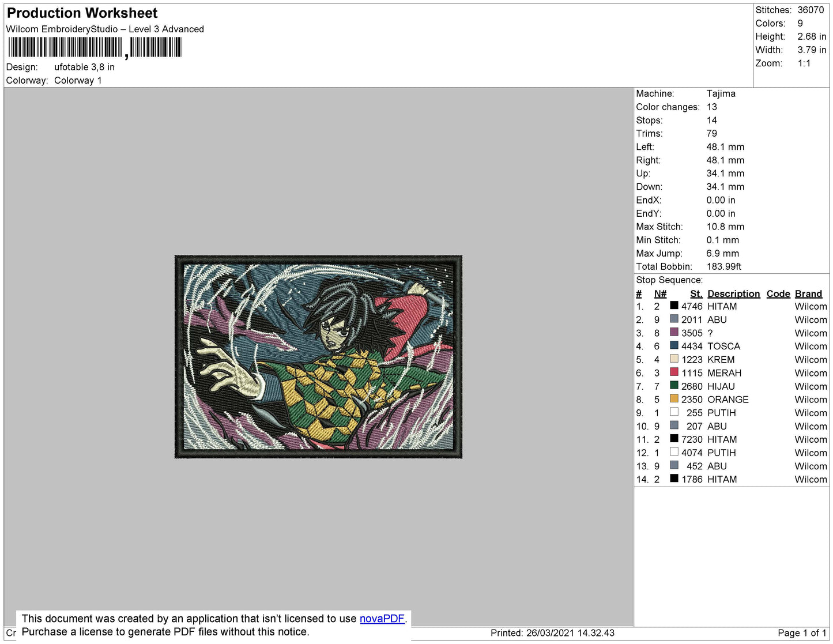This screenshot has width=833, height=644.
Task: Click the ORANGE description text
Action: pyautogui.click(x=728, y=400)
